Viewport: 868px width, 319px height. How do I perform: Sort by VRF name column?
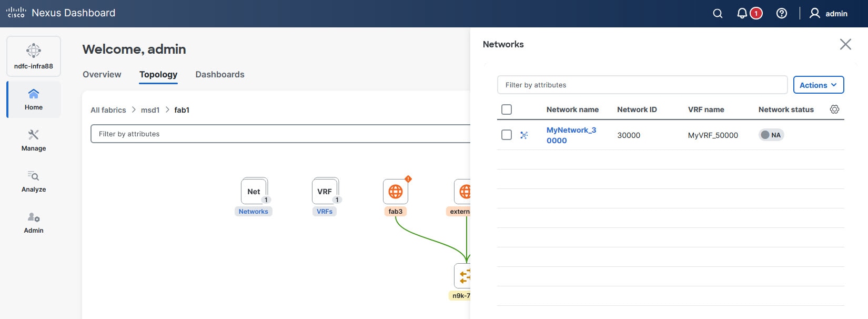pyautogui.click(x=706, y=109)
